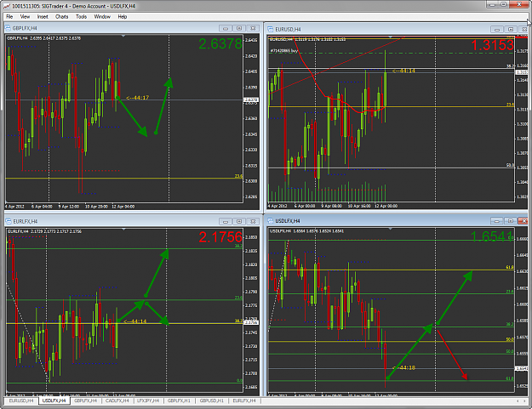The height and width of the screenshot is (409, 532).
Task: Maximize the EURLFX,H4 chart window
Action: click(x=239, y=222)
